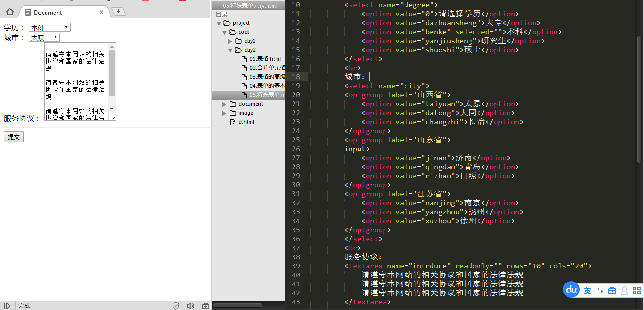Click the text 城市: on code line 18

[x=355, y=77]
